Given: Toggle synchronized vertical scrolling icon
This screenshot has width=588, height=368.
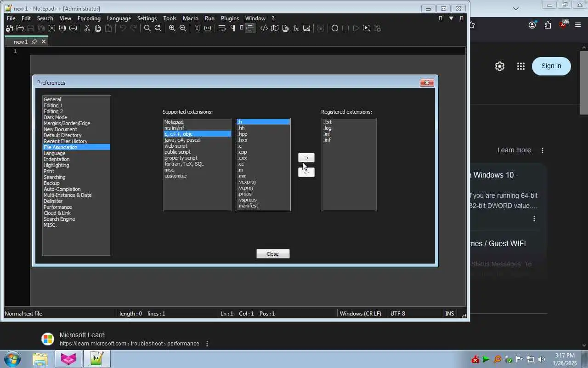Looking at the screenshot, I should (x=197, y=28).
